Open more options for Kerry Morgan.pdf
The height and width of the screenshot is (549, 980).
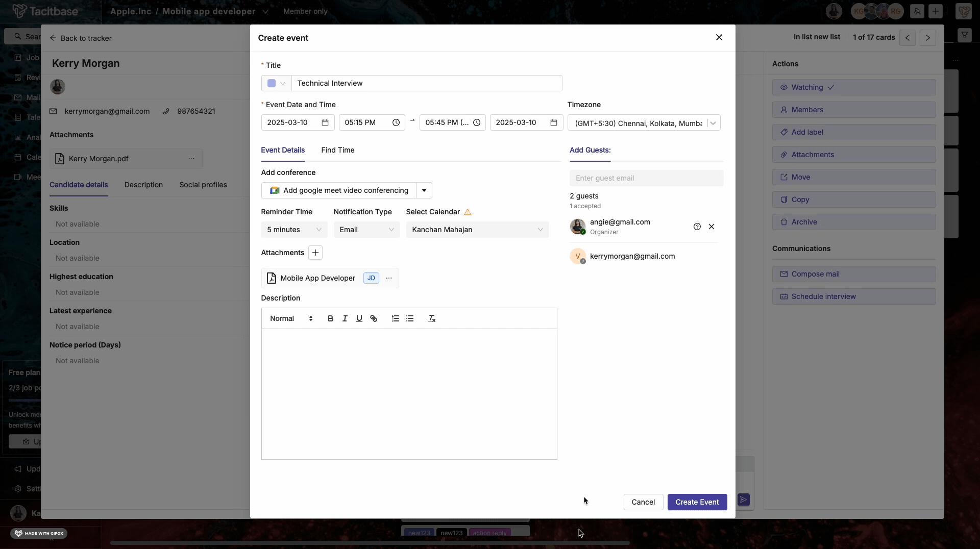[191, 159]
